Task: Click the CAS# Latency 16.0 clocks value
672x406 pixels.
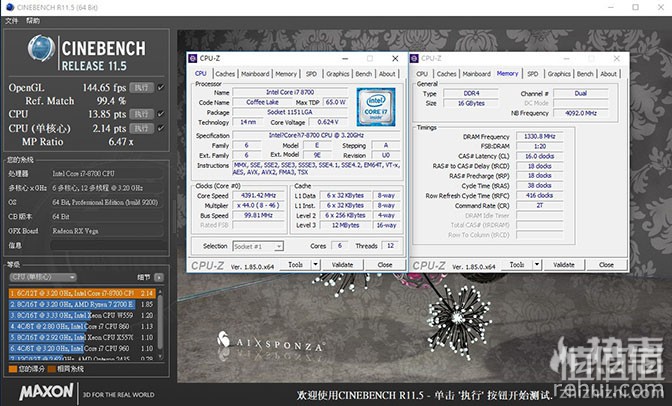Action: click(x=540, y=156)
